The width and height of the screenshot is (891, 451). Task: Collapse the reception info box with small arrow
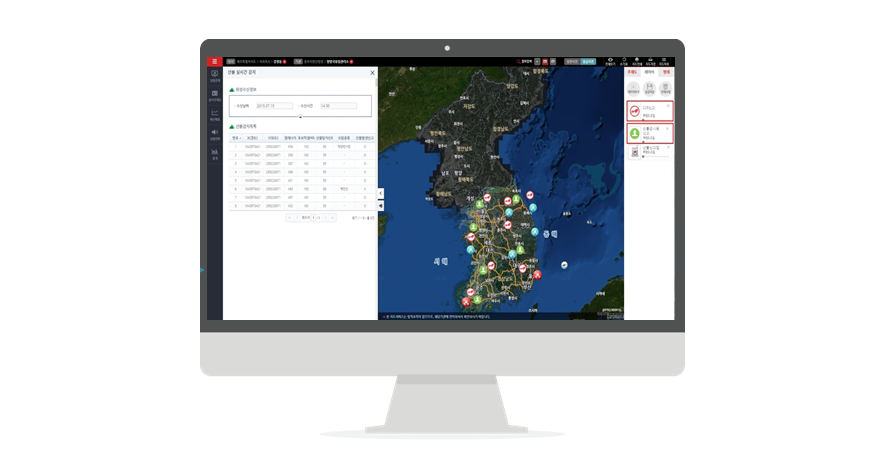click(x=300, y=116)
